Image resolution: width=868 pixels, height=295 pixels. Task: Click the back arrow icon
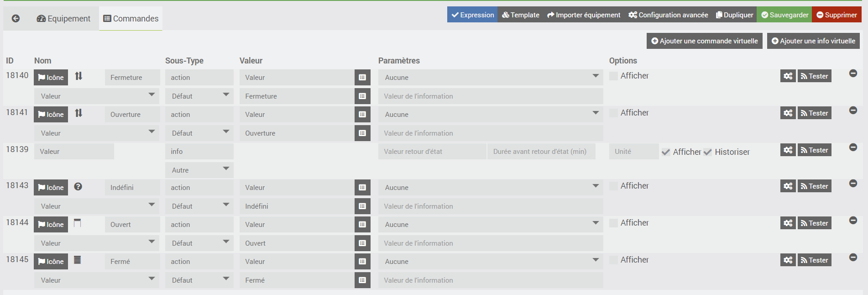point(16,18)
